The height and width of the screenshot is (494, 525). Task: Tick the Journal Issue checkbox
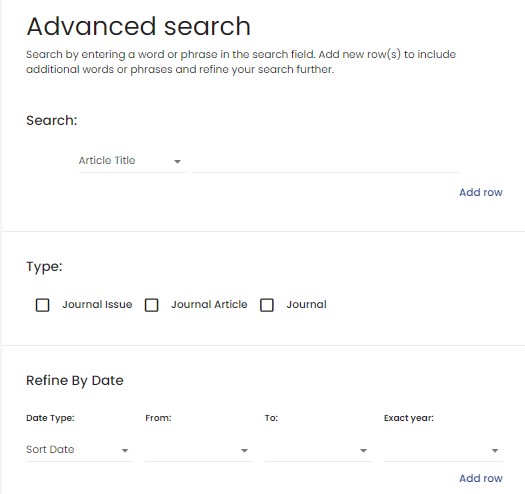43,305
